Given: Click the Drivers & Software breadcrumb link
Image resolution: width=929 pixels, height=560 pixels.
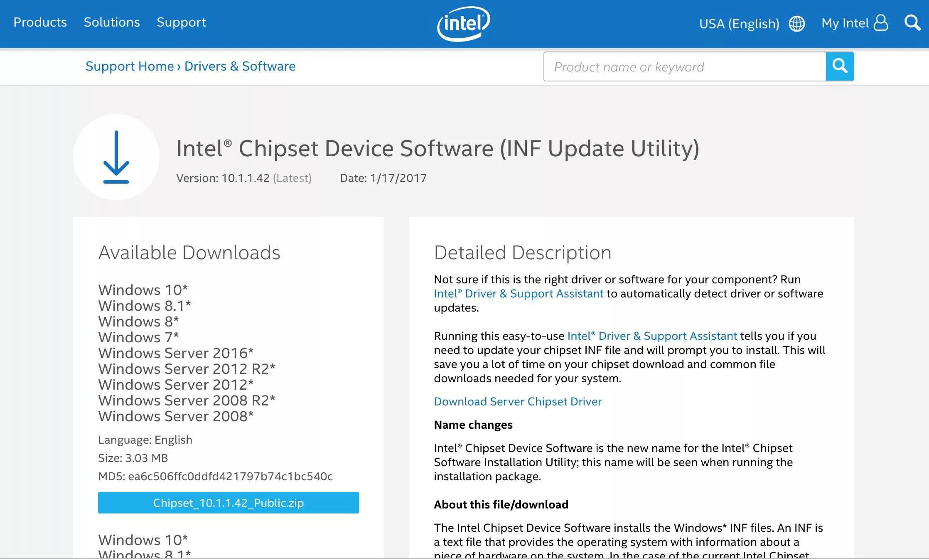Looking at the screenshot, I should click(240, 66).
